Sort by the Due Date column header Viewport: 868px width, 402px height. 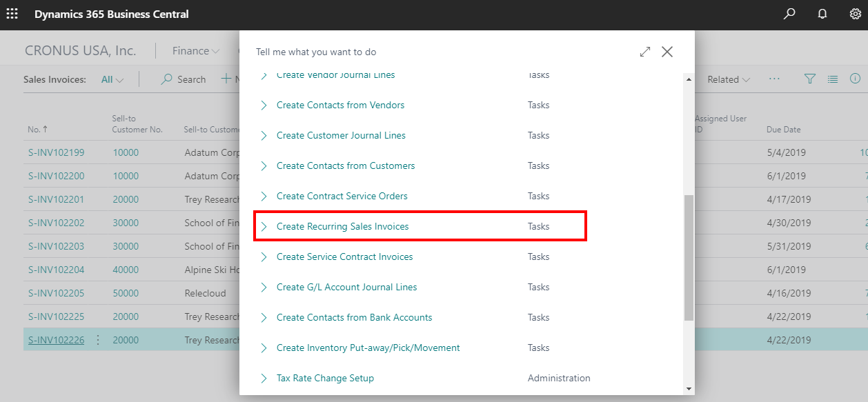coord(783,130)
